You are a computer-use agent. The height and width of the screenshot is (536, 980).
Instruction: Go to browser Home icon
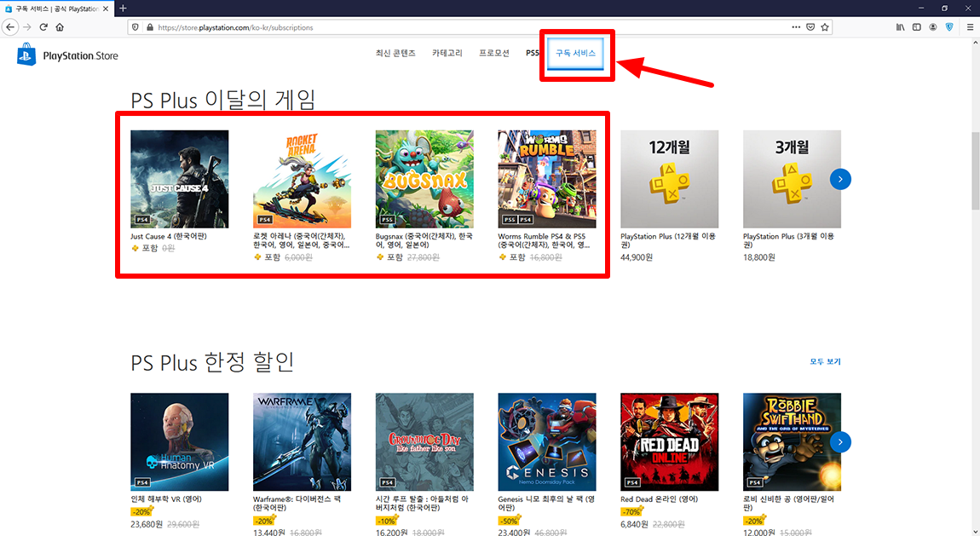[x=60, y=27]
